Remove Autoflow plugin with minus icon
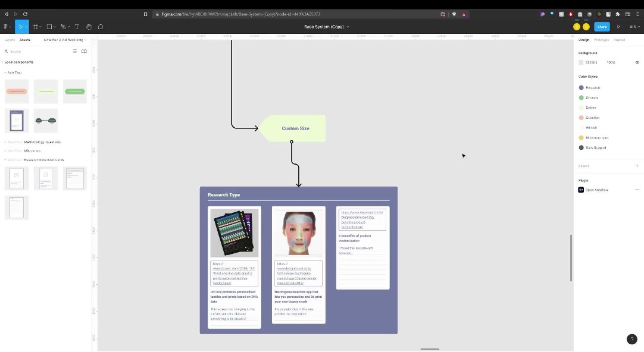The image size is (644, 352). (x=637, y=190)
